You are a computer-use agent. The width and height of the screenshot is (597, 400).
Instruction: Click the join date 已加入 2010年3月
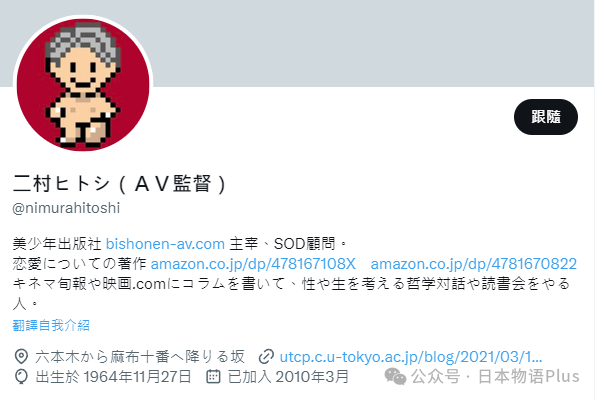pos(288,377)
